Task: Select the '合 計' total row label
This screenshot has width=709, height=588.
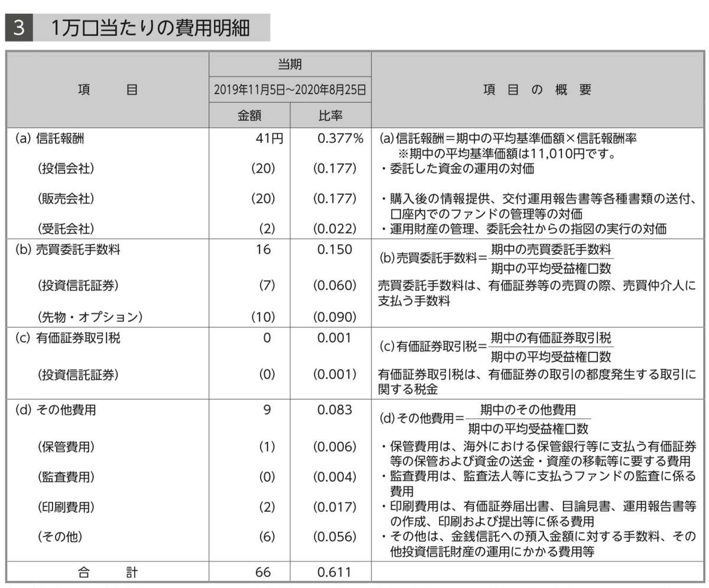Action: pyautogui.click(x=107, y=572)
